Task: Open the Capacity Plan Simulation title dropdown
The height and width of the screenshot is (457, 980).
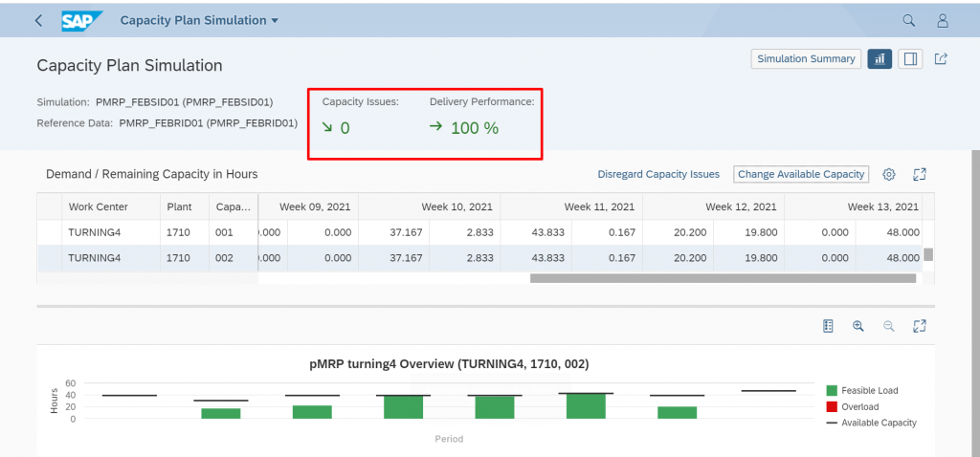Action: click(199, 21)
